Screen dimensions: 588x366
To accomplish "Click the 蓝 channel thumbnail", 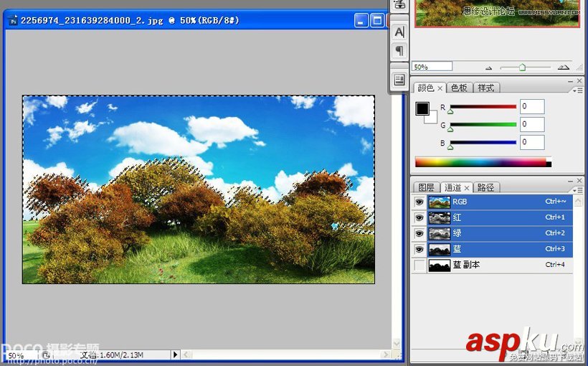I will click(440, 249).
